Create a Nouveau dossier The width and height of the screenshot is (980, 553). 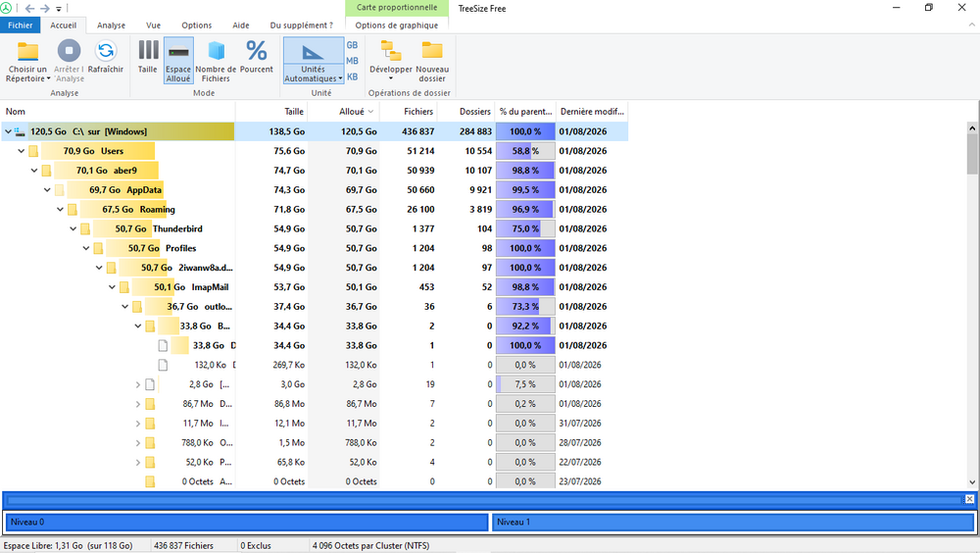(x=432, y=60)
